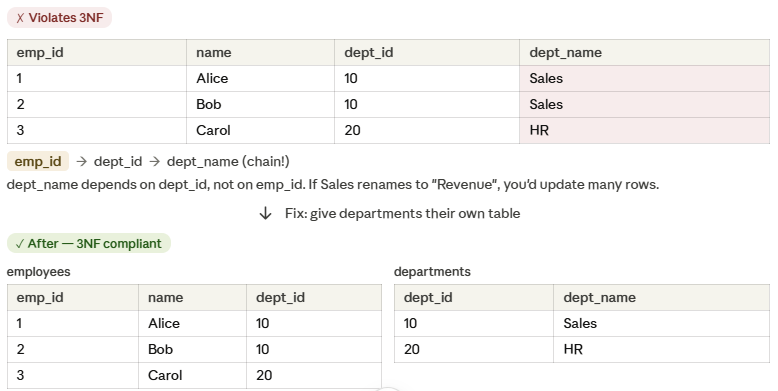Select Carol in the employees table

coord(193,376)
